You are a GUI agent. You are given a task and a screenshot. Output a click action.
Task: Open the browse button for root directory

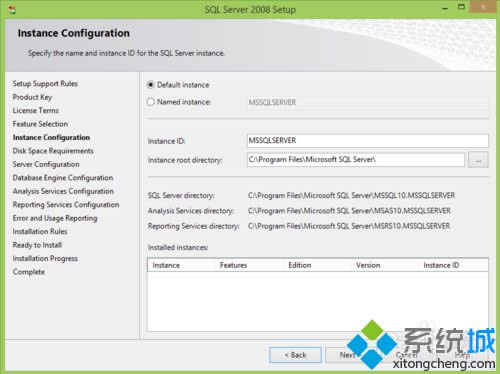pyautogui.click(x=478, y=160)
